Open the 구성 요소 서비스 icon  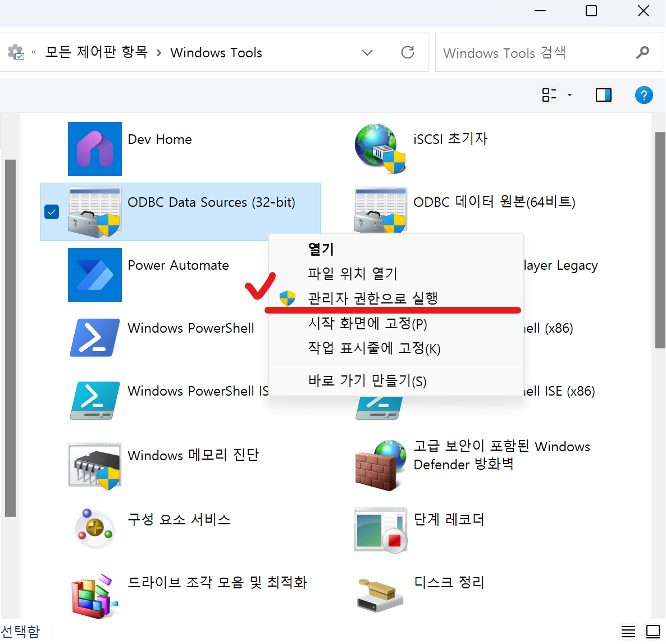click(x=94, y=528)
